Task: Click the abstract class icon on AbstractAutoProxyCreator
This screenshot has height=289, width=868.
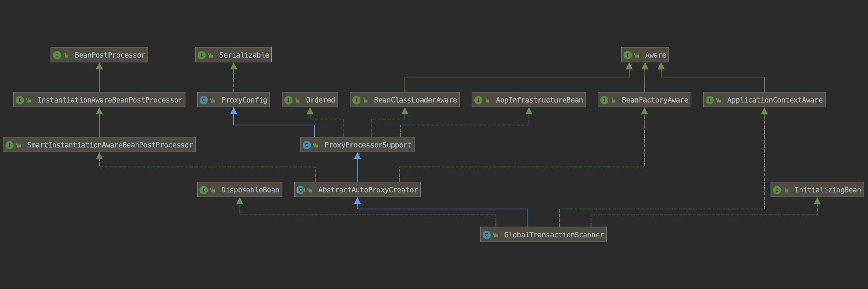Action: tap(301, 190)
